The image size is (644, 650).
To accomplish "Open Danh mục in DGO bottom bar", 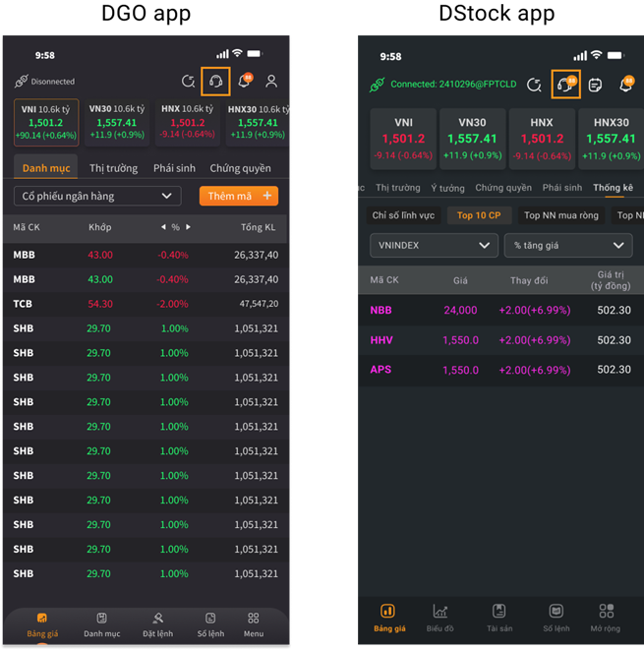I will [102, 625].
